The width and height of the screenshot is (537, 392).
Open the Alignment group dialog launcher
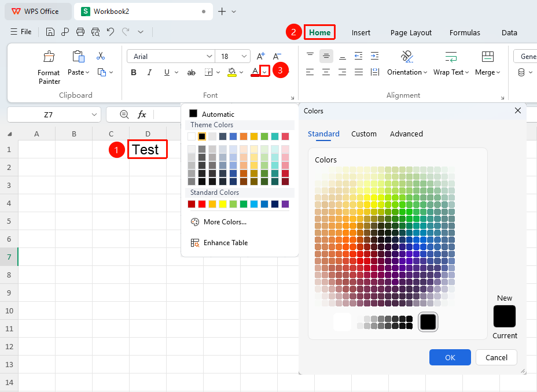[x=502, y=98]
